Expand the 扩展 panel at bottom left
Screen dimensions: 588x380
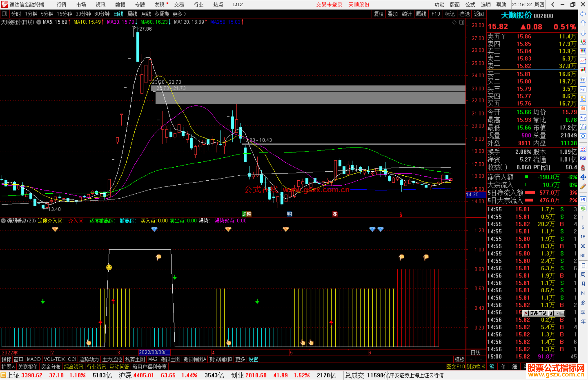click(x=8, y=367)
